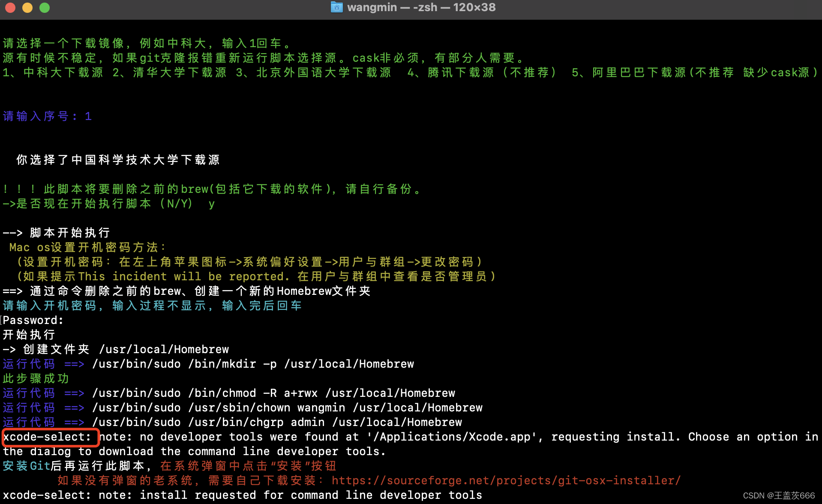This screenshot has height=504, width=822.
Task: Click the option "2、清华大学下载源"
Action: (x=169, y=72)
